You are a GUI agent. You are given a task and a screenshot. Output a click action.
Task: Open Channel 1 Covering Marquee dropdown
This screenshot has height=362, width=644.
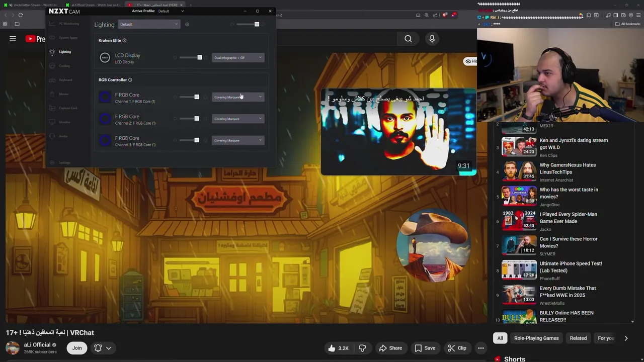tap(238, 97)
